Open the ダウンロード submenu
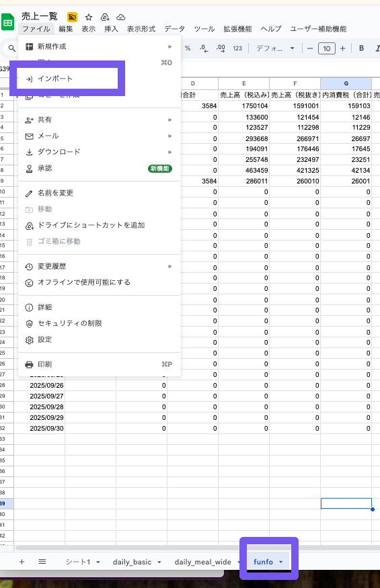The width and height of the screenshot is (380, 588). tap(99, 152)
